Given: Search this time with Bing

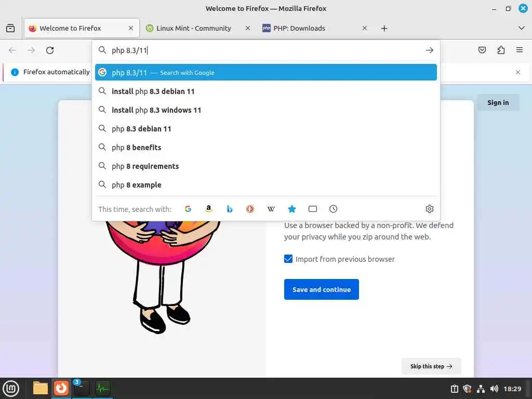Looking at the screenshot, I should pos(229,209).
